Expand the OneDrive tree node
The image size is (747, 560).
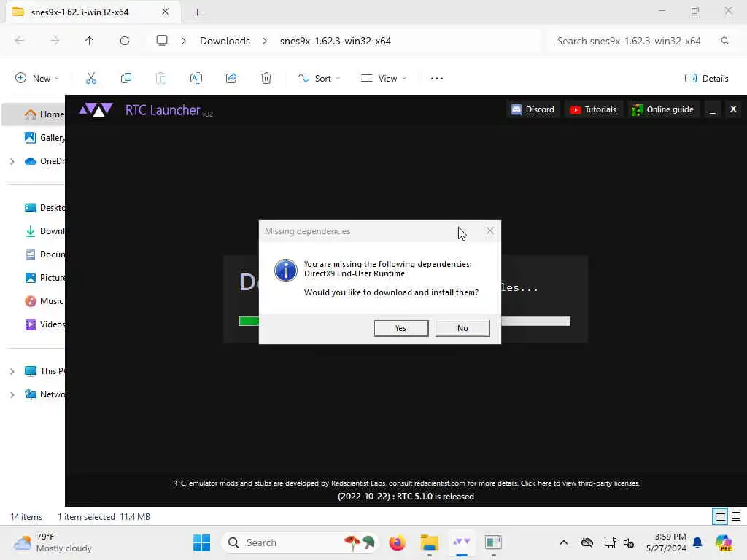(12, 161)
